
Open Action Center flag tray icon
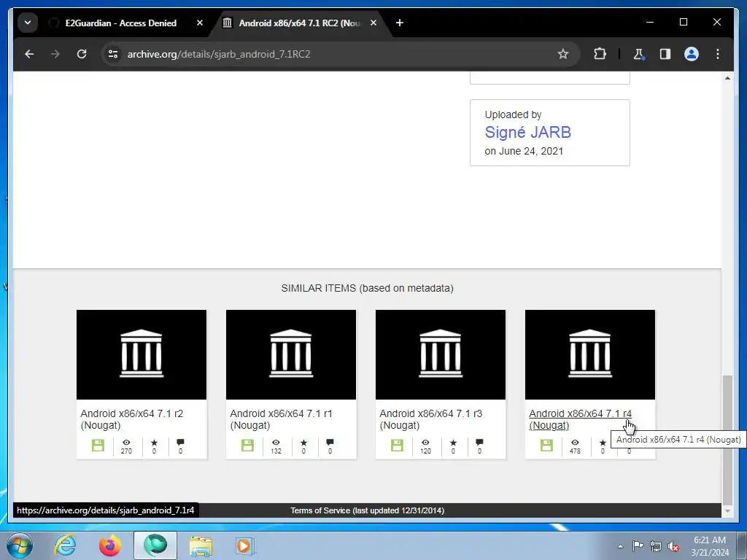[638, 546]
